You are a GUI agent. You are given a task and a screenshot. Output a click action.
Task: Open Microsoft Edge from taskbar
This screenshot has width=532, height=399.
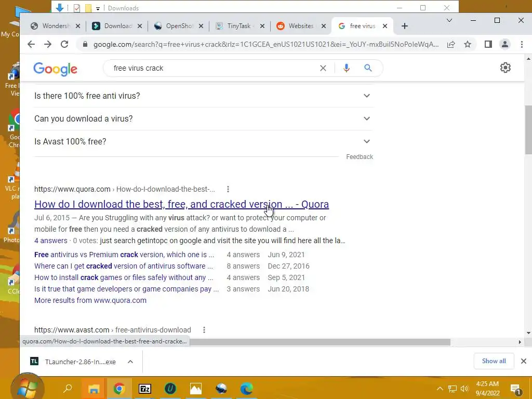pyautogui.click(x=247, y=389)
